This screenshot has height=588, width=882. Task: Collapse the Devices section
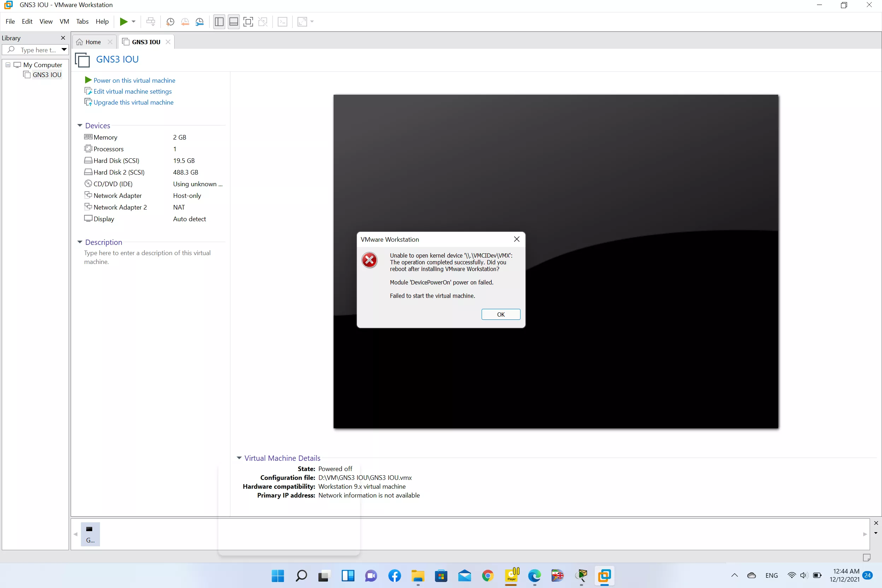[x=80, y=125]
